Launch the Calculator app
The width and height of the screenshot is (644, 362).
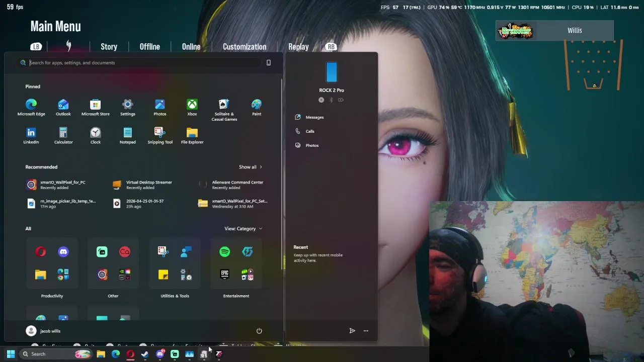[x=63, y=136]
